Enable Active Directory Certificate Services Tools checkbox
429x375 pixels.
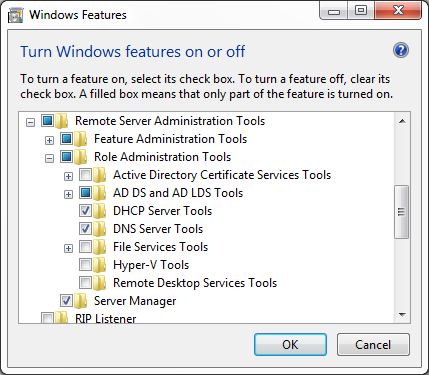tap(85, 175)
